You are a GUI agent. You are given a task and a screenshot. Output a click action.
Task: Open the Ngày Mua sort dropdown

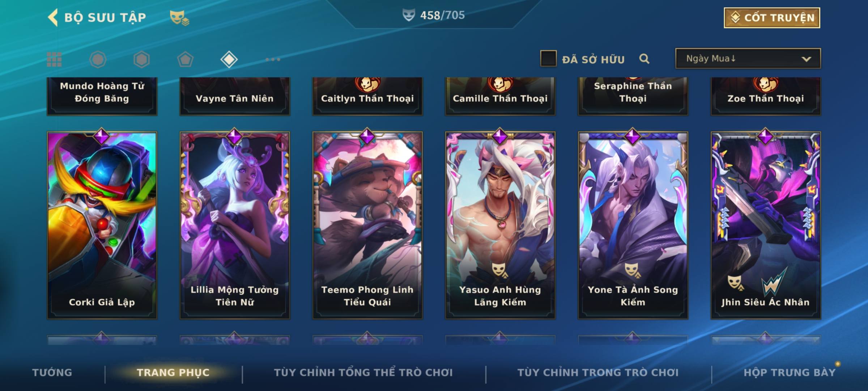click(748, 58)
